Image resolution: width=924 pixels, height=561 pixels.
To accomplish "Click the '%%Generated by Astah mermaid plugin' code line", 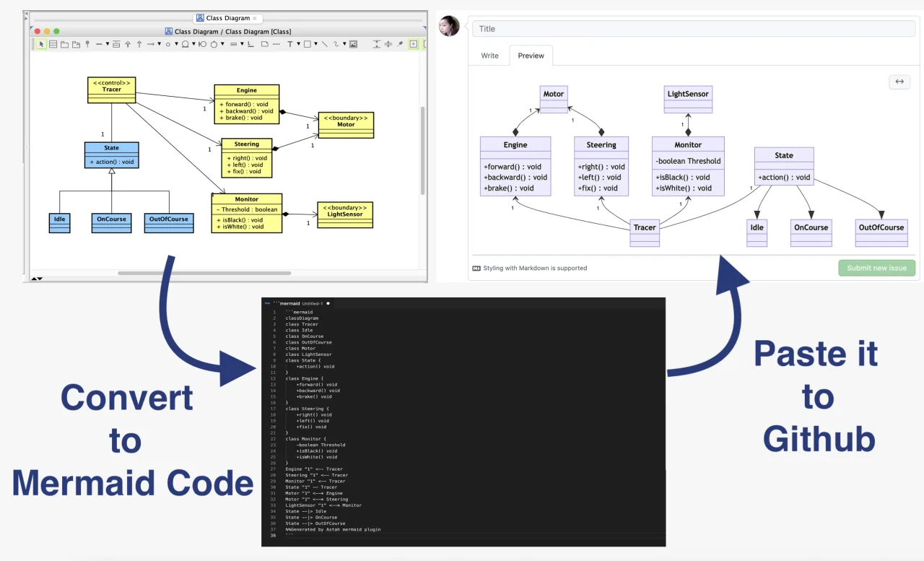I will click(x=333, y=529).
